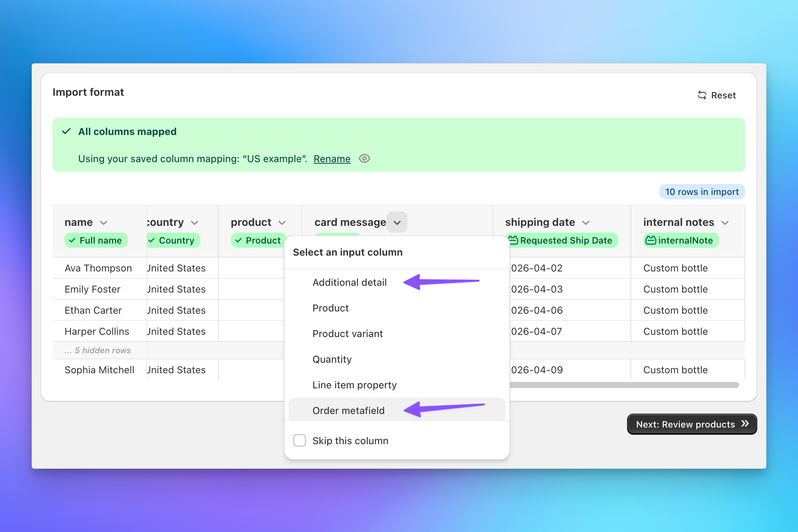Click the checkmark icon in All columns mapped banner
798x532 pixels.
66,131
